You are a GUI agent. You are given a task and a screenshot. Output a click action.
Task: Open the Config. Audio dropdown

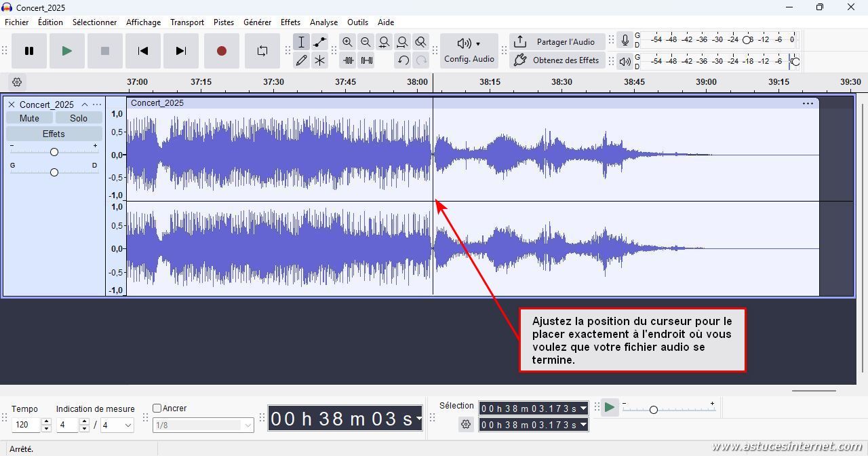469,51
